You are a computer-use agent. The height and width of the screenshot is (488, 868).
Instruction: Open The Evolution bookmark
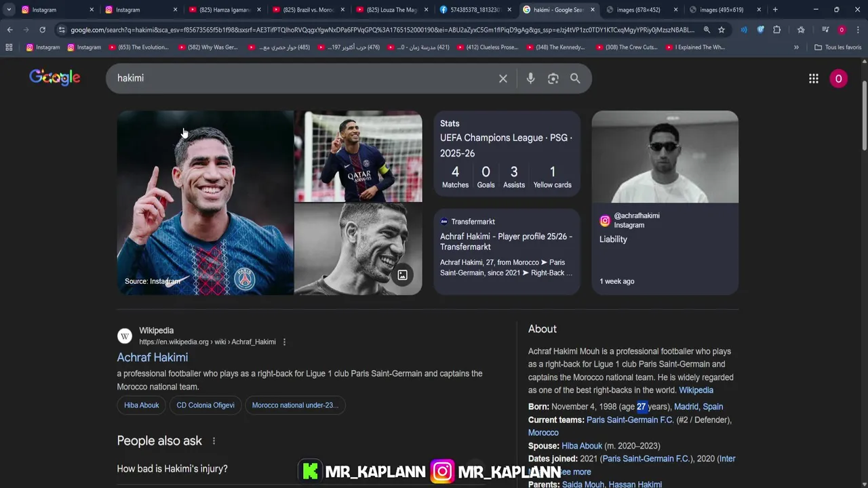tap(138, 47)
